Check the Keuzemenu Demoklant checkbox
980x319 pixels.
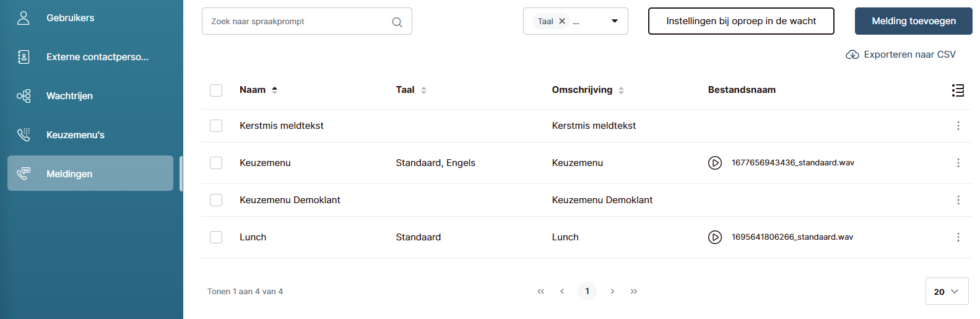click(x=216, y=200)
